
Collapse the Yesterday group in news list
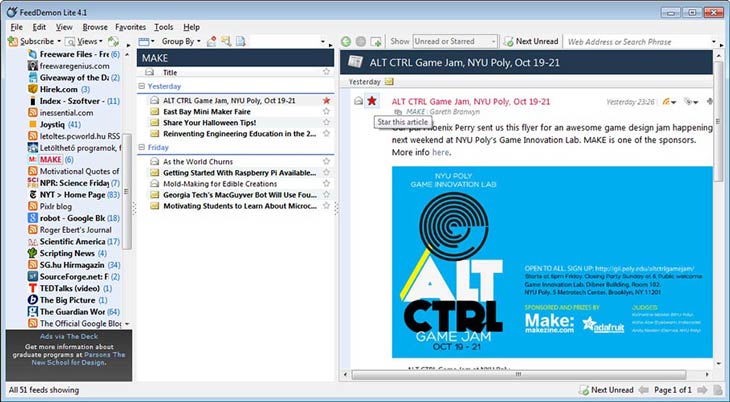[x=142, y=87]
